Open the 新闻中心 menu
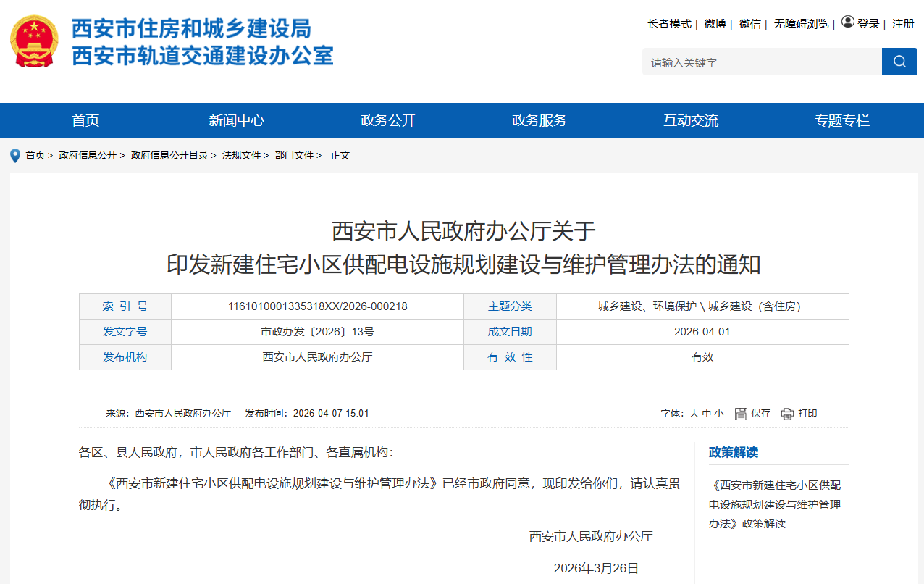 [237, 120]
